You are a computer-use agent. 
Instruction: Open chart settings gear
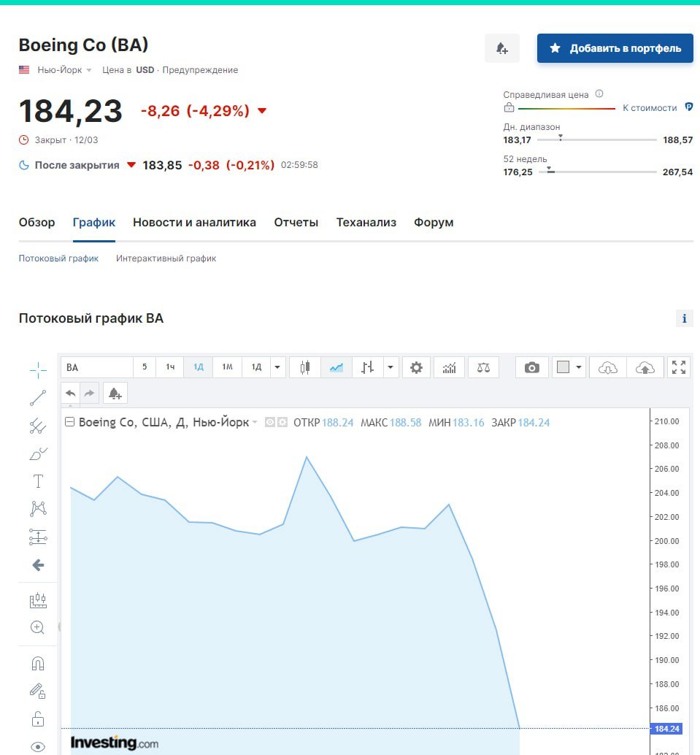(416, 367)
